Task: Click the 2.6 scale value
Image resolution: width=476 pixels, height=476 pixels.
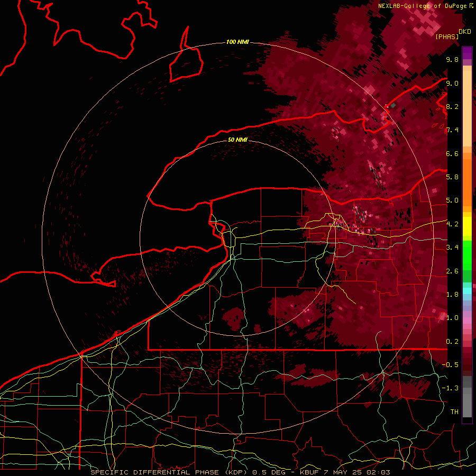Action: pos(452,271)
